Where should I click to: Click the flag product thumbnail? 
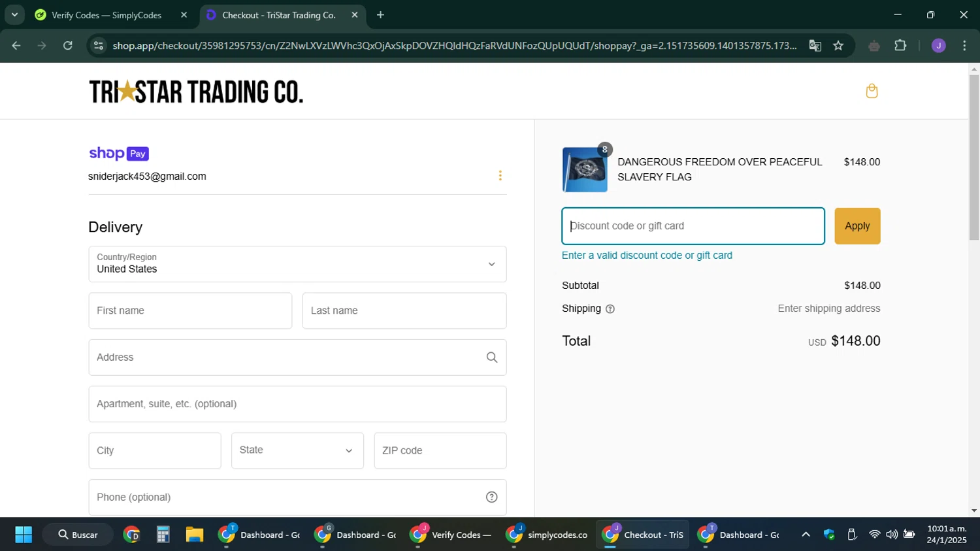(585, 170)
